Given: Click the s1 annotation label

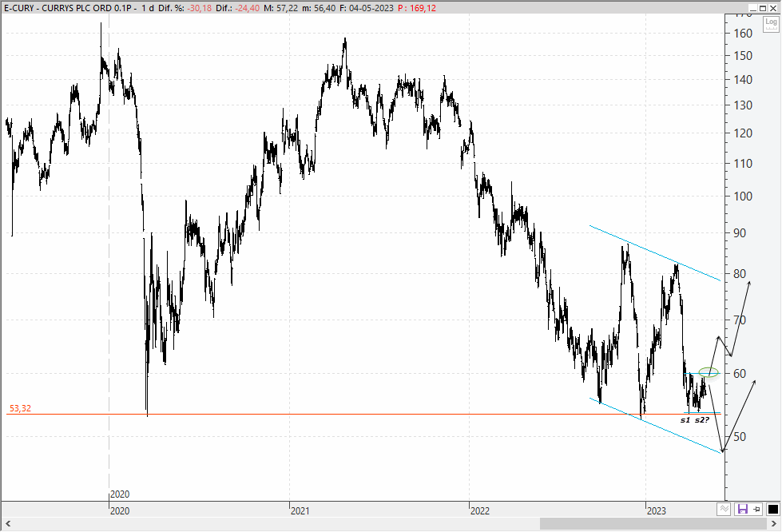Looking at the screenshot, I should [x=685, y=420].
